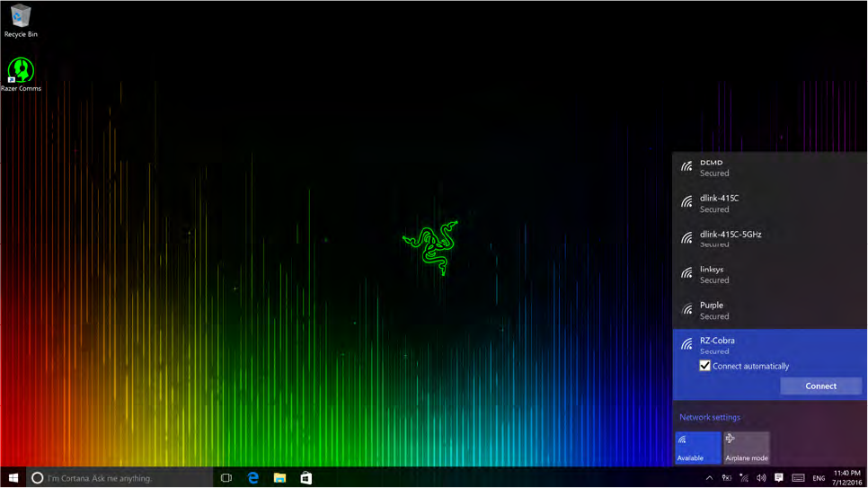868x488 pixels.
Task: Open the Windows Store taskbar icon
Action: [306, 477]
